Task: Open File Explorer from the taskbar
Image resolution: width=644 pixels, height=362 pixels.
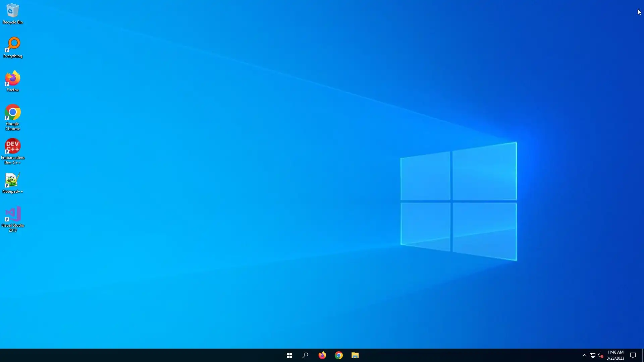Action: (355, 355)
